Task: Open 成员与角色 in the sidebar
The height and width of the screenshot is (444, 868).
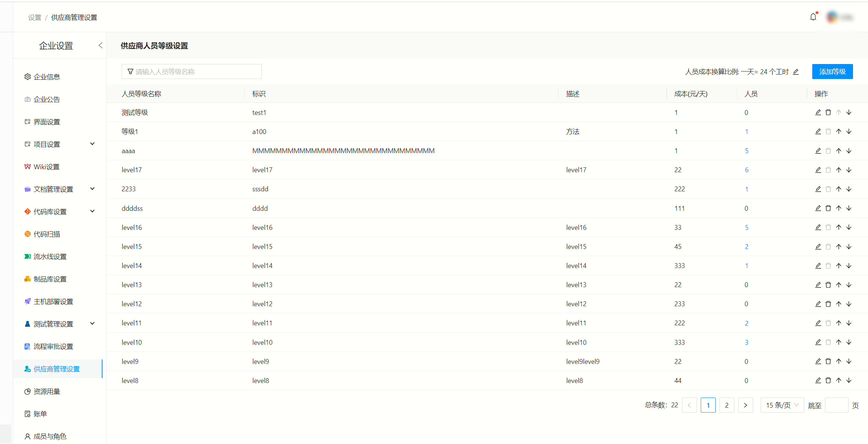Action: click(50, 436)
